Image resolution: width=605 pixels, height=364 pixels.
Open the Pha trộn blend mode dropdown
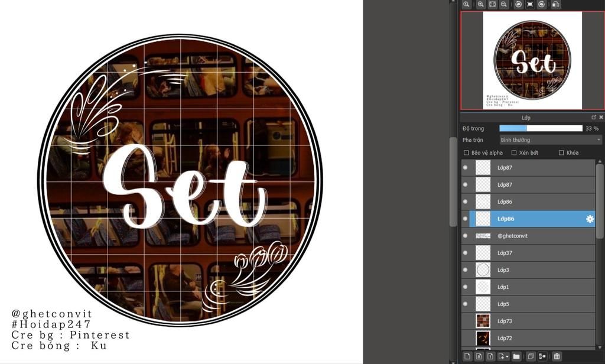[x=550, y=139]
